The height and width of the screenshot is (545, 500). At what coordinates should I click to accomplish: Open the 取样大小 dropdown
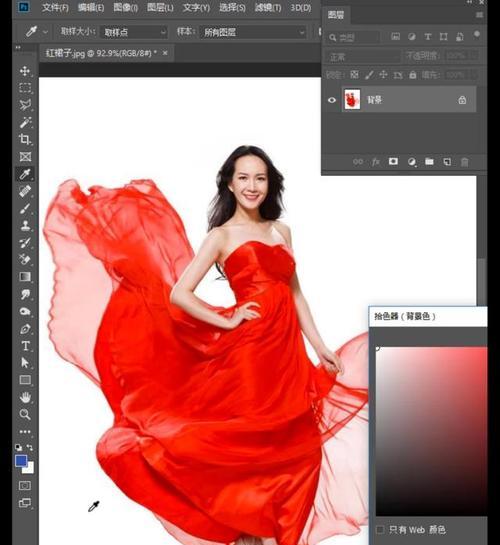(134, 32)
